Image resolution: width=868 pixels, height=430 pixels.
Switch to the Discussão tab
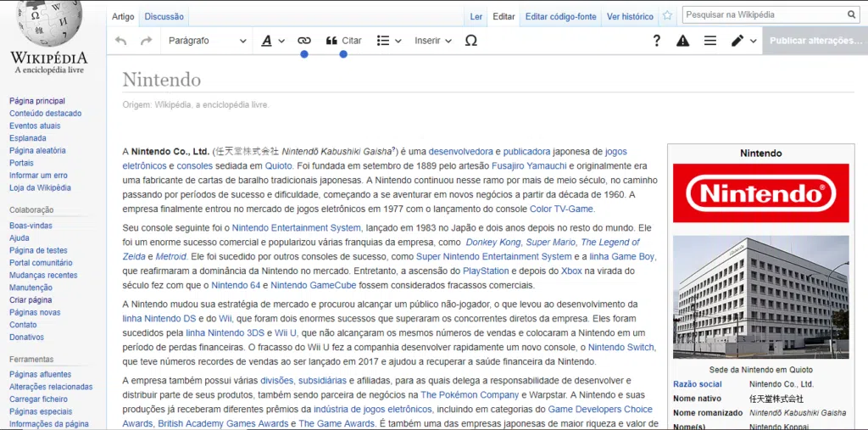point(164,17)
